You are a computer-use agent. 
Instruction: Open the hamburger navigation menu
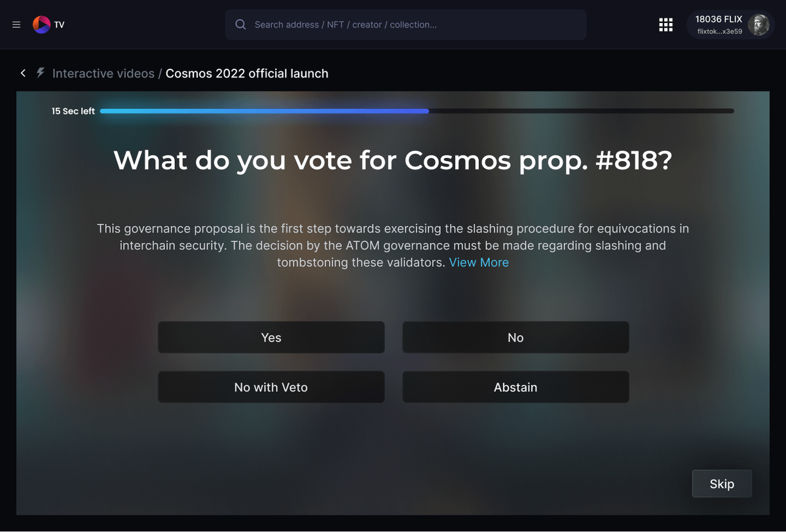16,25
